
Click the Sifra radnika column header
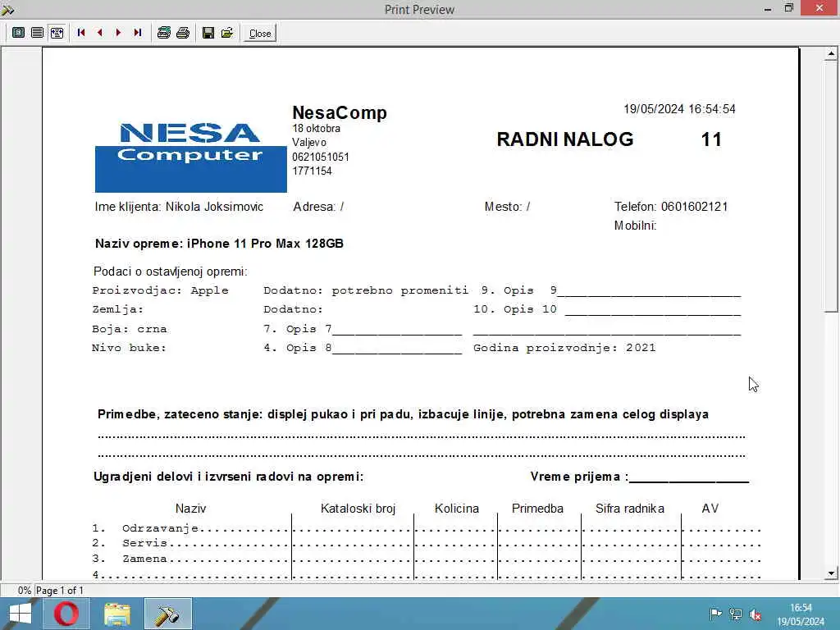click(629, 509)
